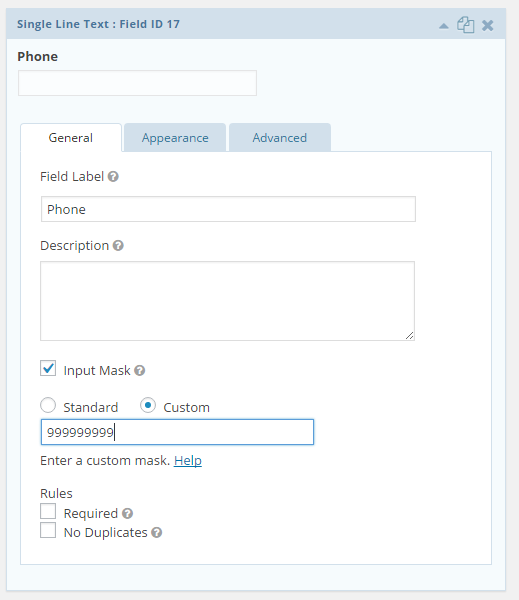Image resolution: width=519 pixels, height=600 pixels.
Task: Delete the field using the X icon
Action: coord(488,26)
